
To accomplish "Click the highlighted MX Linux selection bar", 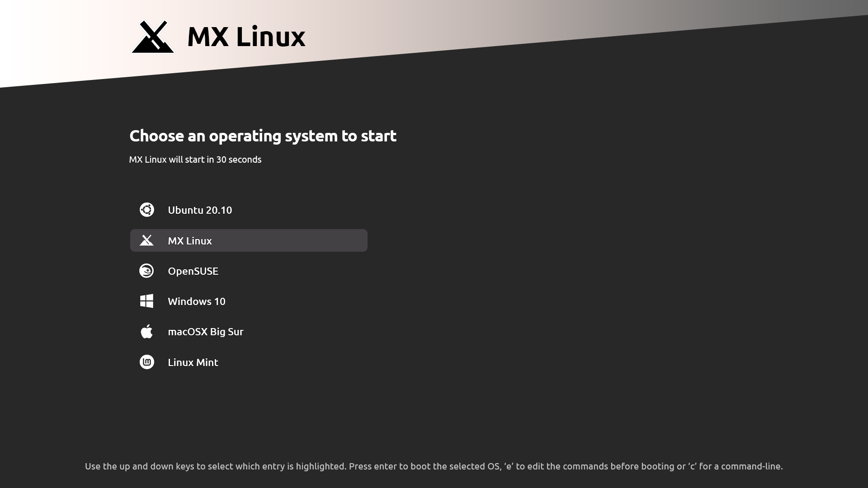I will 249,240.
